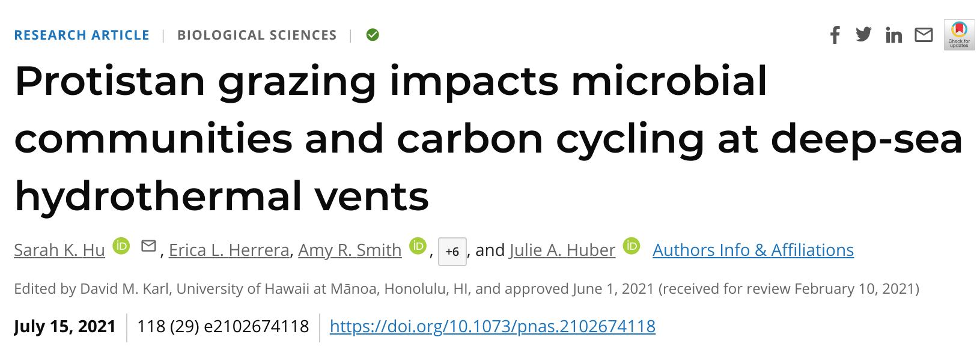The width and height of the screenshot is (980, 352).
Task: Select the Biological Sciences section label
Action: coord(257,35)
